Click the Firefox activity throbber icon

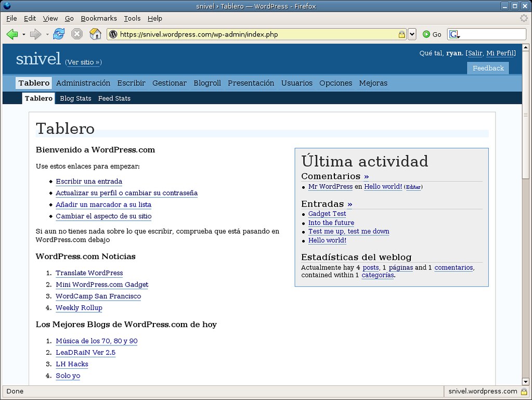pyautogui.click(x=524, y=18)
